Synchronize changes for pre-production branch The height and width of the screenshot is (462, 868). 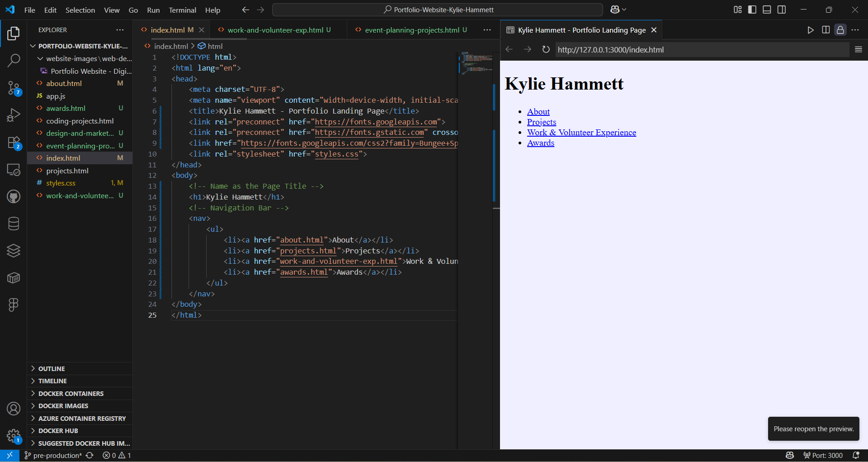(90, 455)
